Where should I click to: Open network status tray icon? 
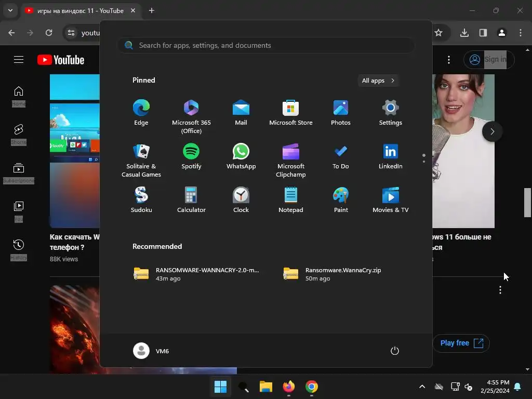(x=455, y=387)
